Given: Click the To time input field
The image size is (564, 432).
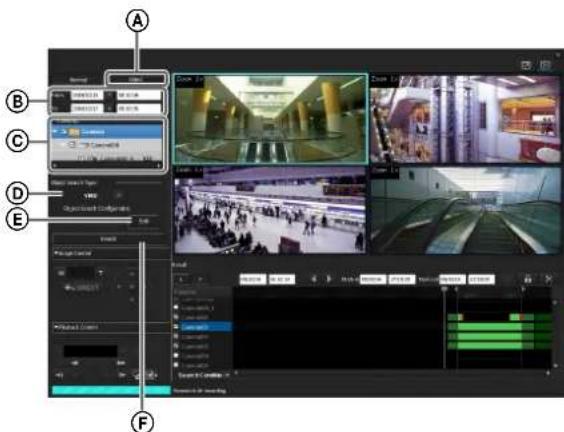Looking at the screenshot, I should pos(139,108).
